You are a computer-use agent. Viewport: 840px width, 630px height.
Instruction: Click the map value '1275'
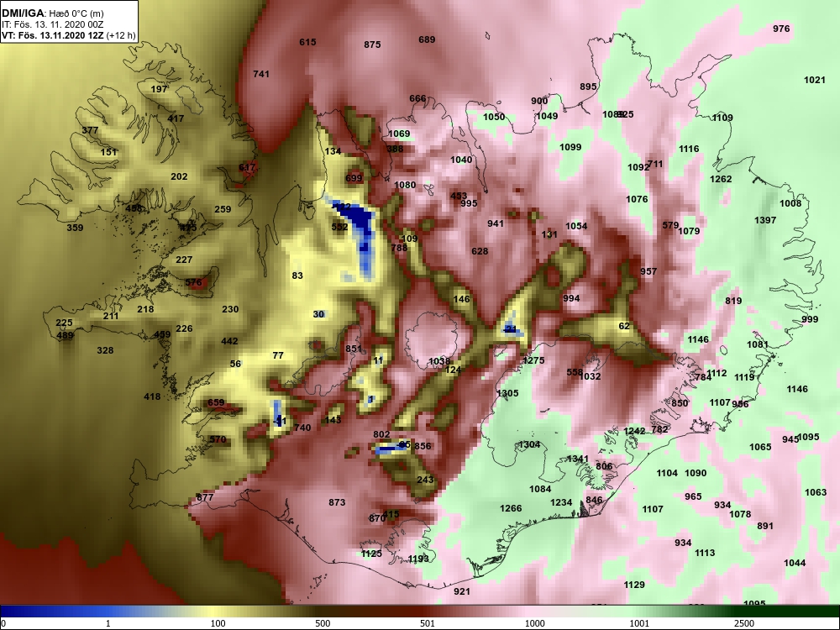point(533,360)
